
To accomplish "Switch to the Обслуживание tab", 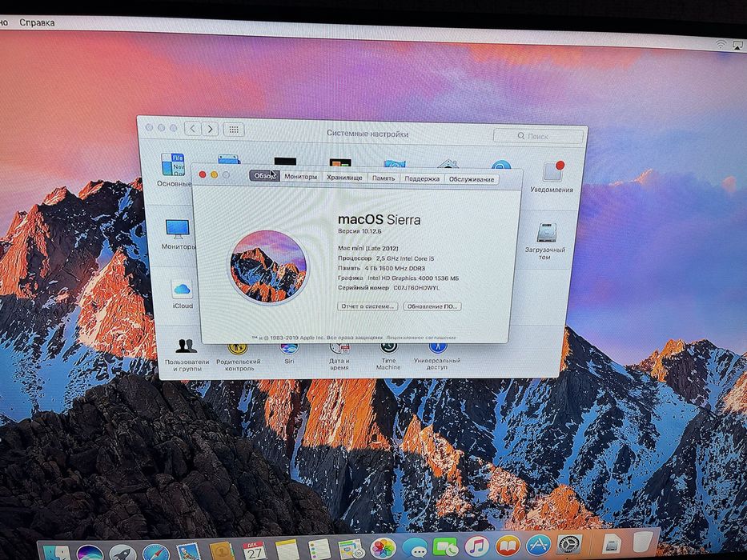I will click(472, 179).
